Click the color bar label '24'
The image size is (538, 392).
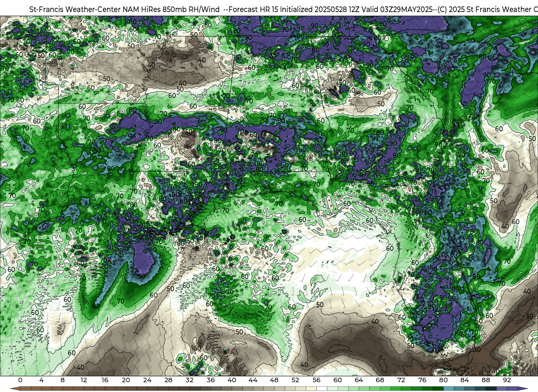pyautogui.click(x=147, y=380)
